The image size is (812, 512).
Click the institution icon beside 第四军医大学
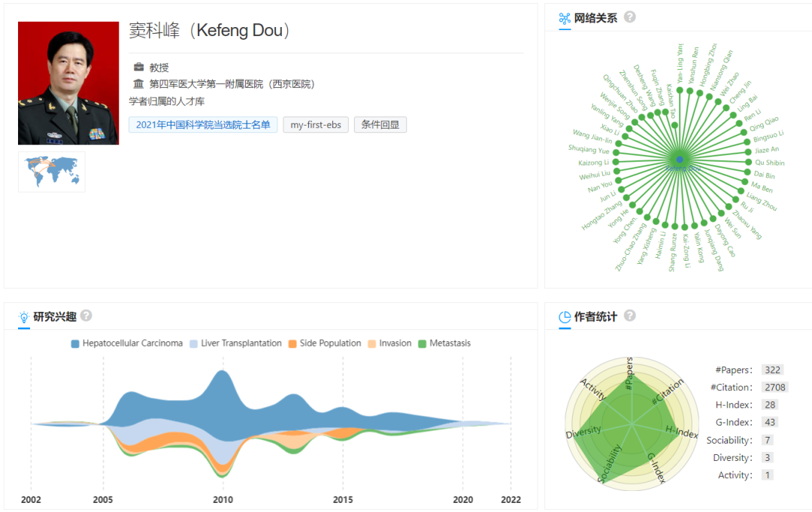[x=138, y=84]
